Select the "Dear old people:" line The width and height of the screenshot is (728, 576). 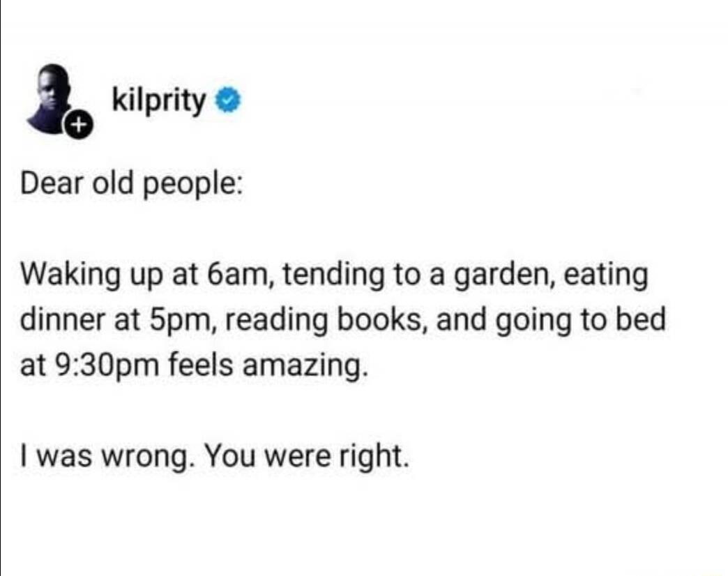pyautogui.click(x=130, y=184)
